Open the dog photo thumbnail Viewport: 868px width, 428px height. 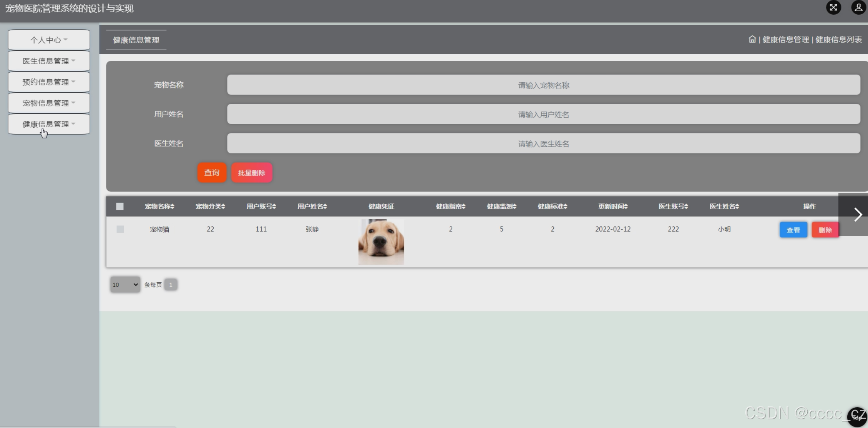[381, 242]
